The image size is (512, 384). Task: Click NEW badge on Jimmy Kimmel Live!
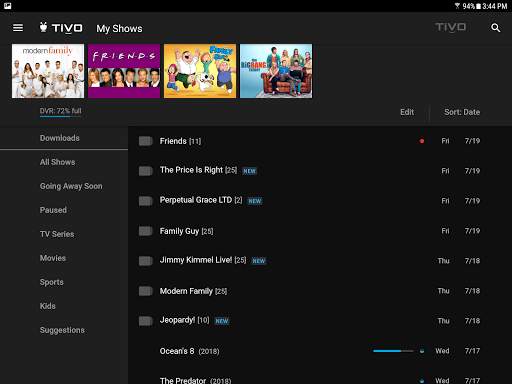[x=259, y=261]
